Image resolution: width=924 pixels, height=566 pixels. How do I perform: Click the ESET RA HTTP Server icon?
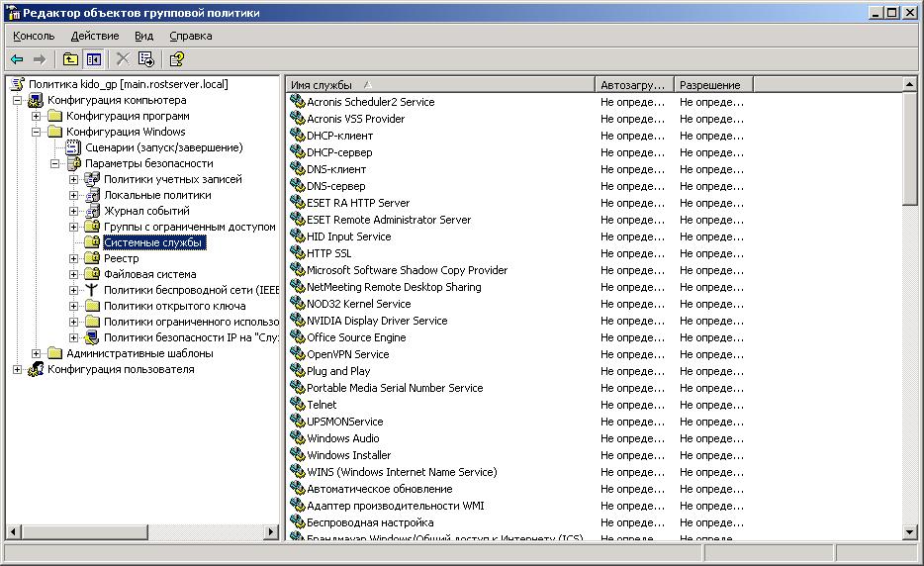[298, 202]
